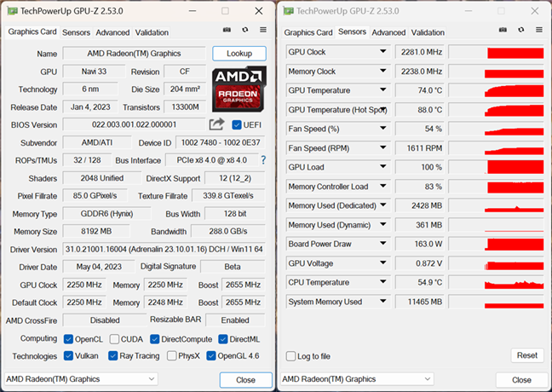
Task: Expand the GPU Temperature sensor dropdown
Action: coord(383,90)
